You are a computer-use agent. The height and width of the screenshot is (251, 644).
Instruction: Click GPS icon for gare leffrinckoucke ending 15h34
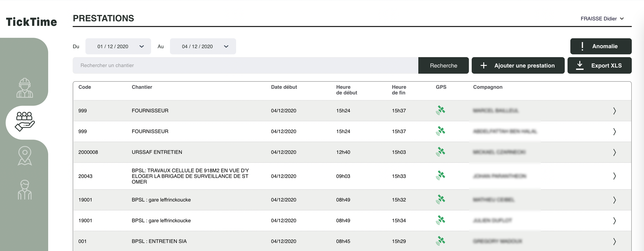coord(441,220)
